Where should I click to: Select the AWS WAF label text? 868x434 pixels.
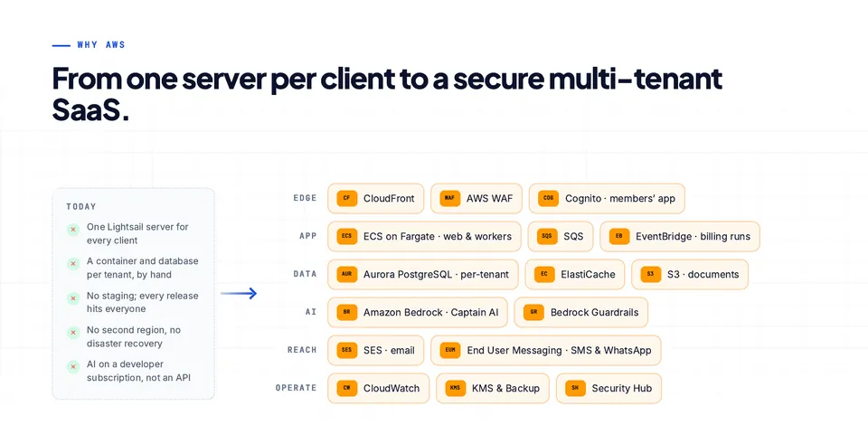pyautogui.click(x=489, y=198)
